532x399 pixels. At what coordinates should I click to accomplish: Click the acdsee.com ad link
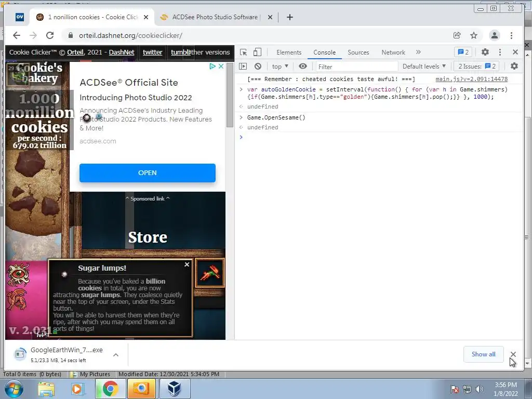coord(98,141)
